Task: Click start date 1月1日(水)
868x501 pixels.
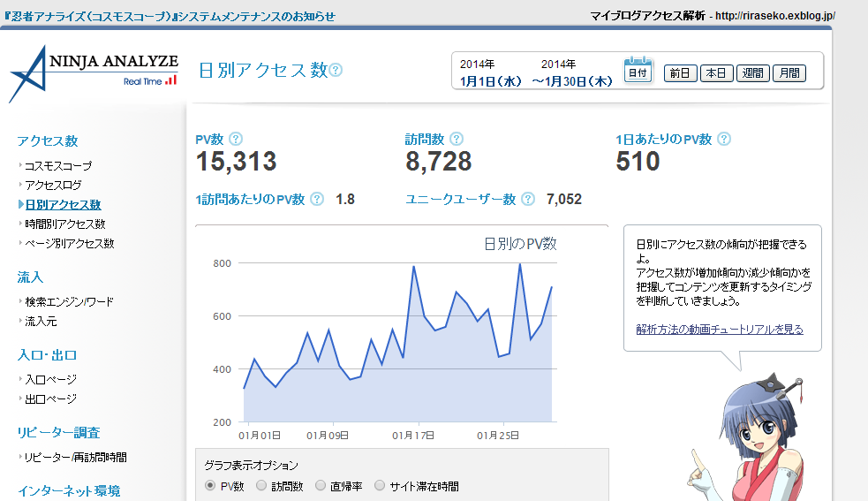Action: (490, 81)
